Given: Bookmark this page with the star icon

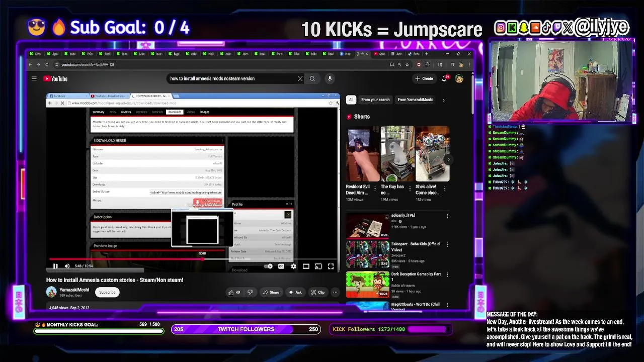Looking at the screenshot, I should 406,64.
